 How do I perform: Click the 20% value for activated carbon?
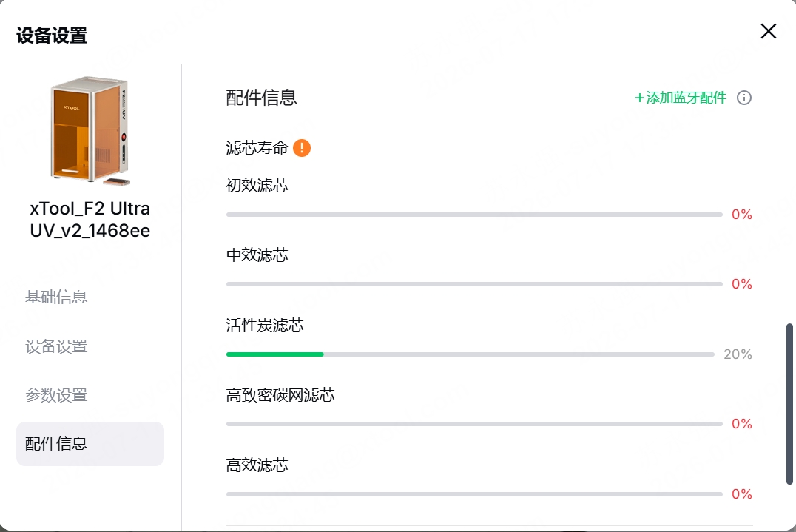(x=738, y=354)
